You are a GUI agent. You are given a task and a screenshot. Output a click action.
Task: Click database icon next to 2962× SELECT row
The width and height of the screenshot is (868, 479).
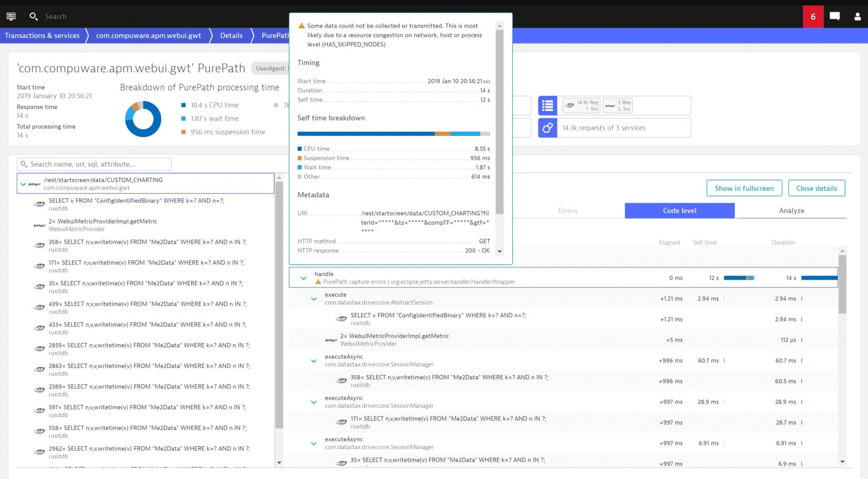[x=40, y=452]
